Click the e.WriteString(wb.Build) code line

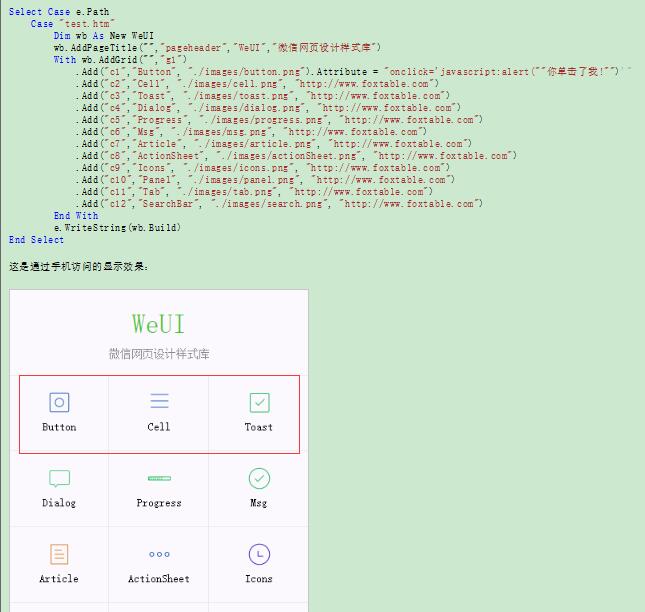117,227
